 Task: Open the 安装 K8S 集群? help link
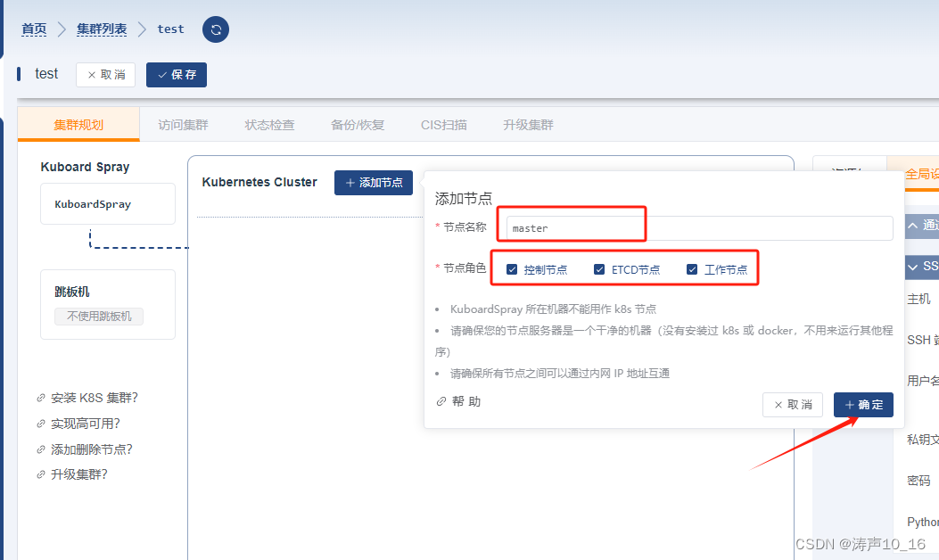tap(95, 398)
